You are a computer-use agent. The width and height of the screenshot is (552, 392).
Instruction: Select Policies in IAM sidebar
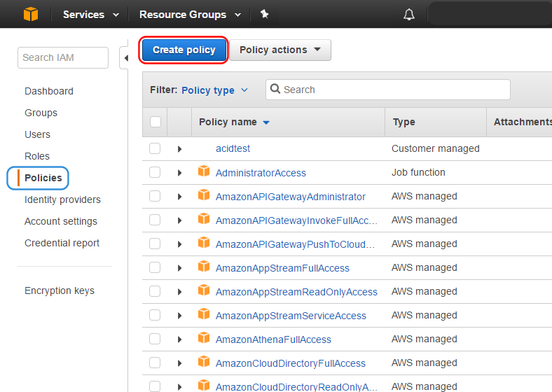coord(43,178)
